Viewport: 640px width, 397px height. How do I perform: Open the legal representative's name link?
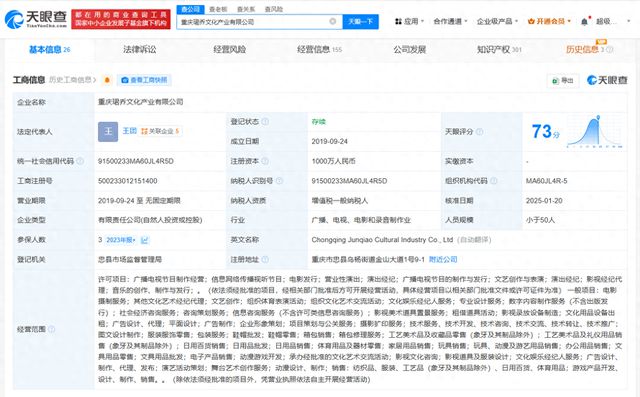point(130,131)
